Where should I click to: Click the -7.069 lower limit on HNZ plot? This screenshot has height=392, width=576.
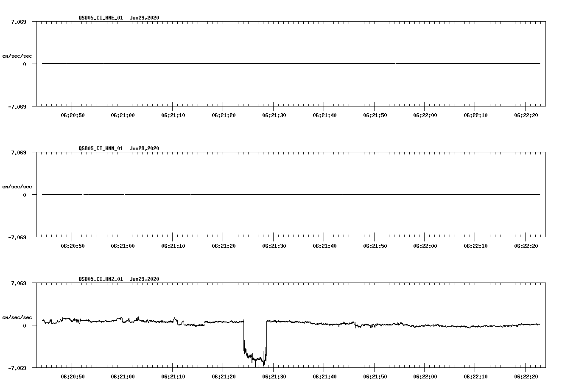(x=17, y=368)
